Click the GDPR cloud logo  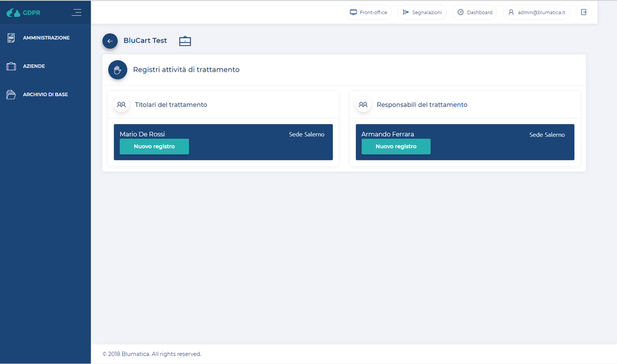tap(13, 12)
